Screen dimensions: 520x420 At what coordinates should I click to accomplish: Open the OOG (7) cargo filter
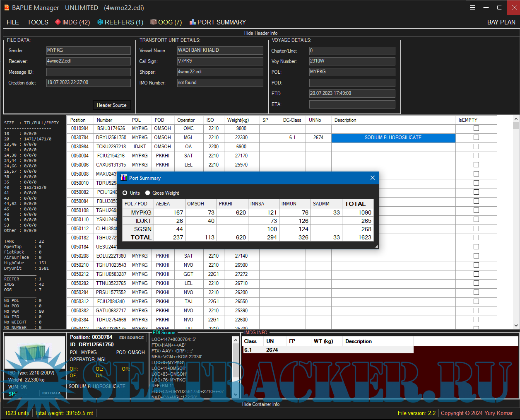click(166, 22)
